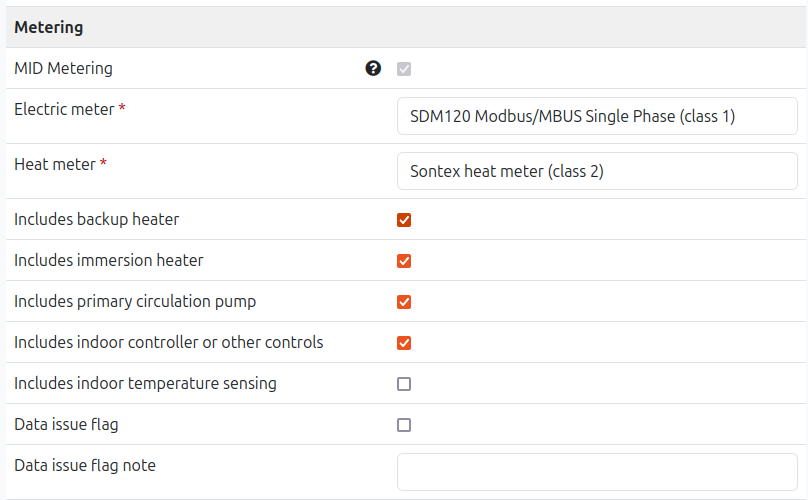Click the Includes primary circulation pump label
Screen dimensions: 808x500
pos(135,301)
